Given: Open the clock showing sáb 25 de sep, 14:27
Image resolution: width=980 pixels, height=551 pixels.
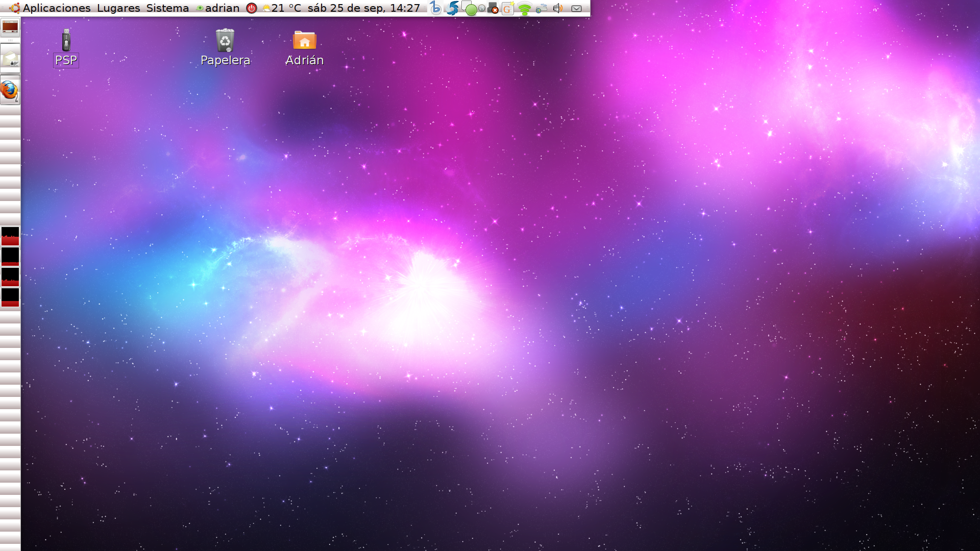Looking at the screenshot, I should pos(363,8).
